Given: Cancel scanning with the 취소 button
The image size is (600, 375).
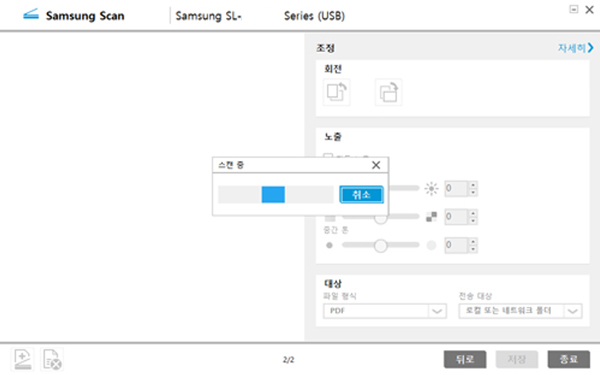Looking at the screenshot, I should pos(361,194).
